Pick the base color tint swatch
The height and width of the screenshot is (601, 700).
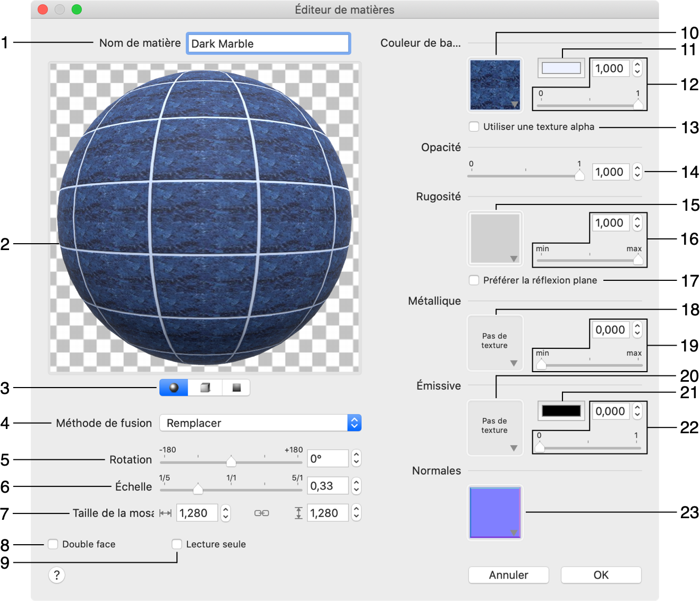point(561,68)
